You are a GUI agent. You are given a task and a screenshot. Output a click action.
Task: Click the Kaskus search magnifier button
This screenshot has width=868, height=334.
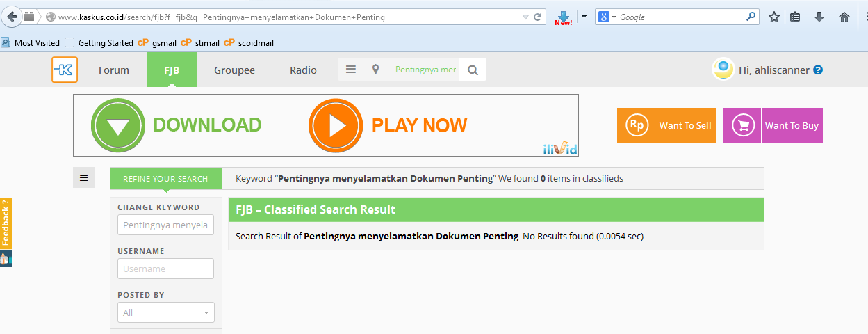473,70
